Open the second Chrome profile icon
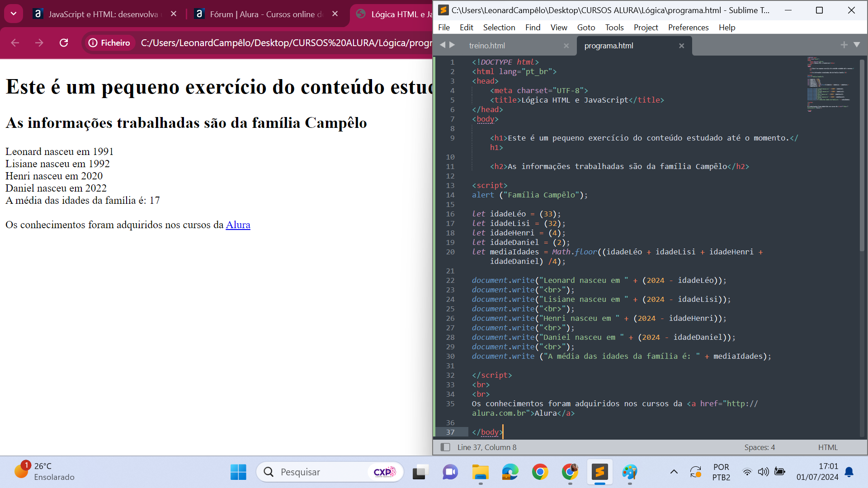 click(x=570, y=472)
